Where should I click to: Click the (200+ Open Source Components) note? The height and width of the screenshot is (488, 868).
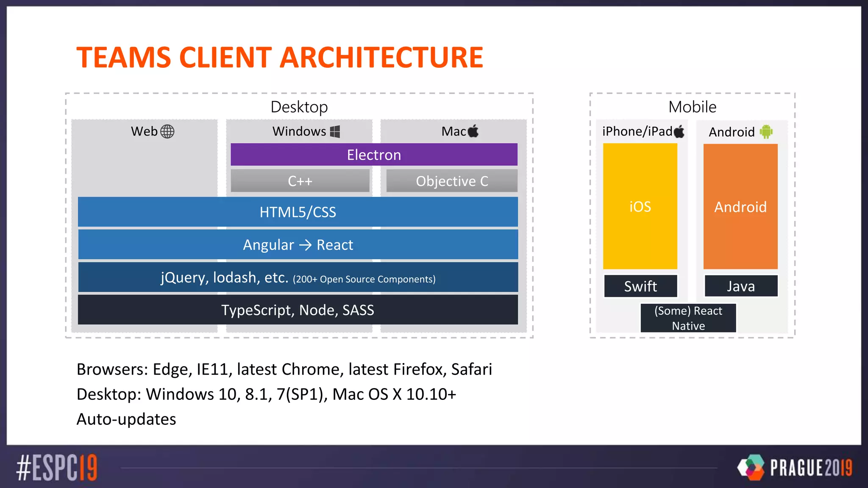pyautogui.click(x=364, y=279)
